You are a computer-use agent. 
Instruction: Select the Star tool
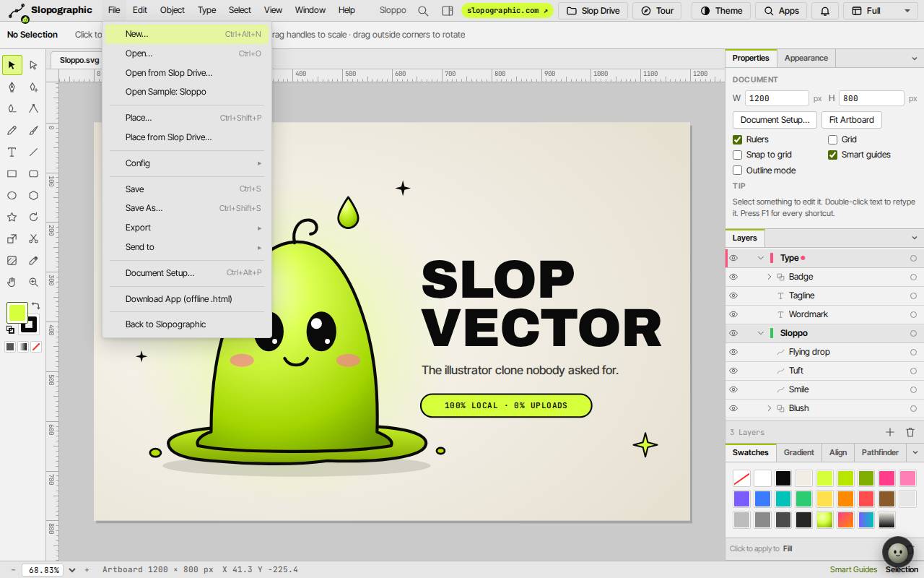(12, 217)
